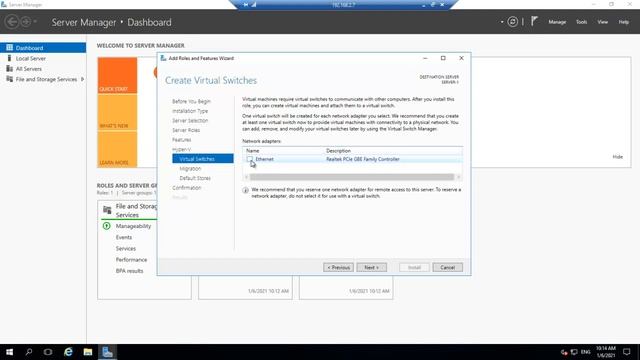Image resolution: width=640 pixels, height=360 pixels.
Task: Go to the Installation Type wizard step
Action: point(190,111)
